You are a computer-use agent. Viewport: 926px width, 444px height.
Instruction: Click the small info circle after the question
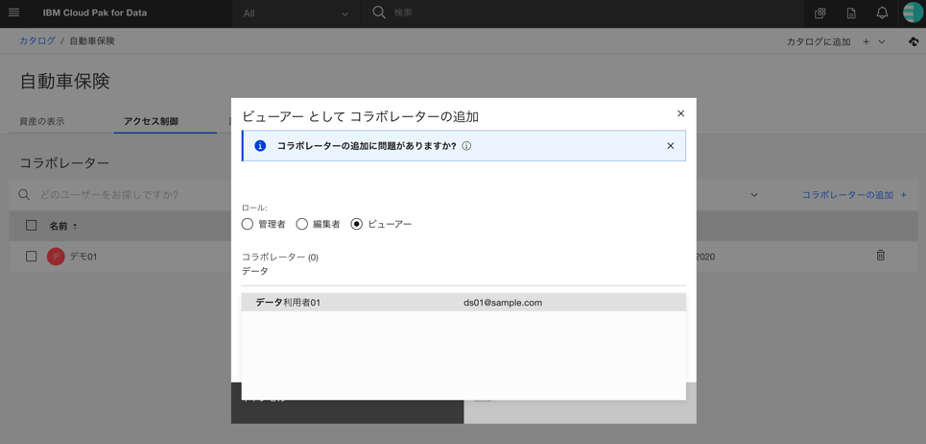point(466,146)
